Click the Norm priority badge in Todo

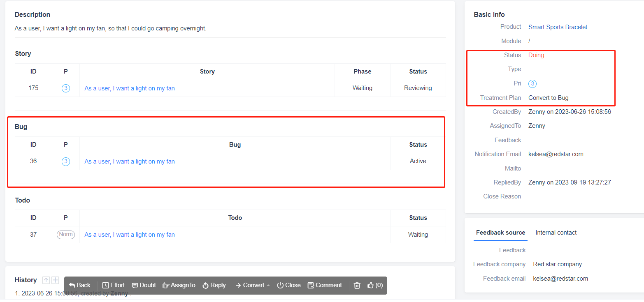pyautogui.click(x=66, y=235)
